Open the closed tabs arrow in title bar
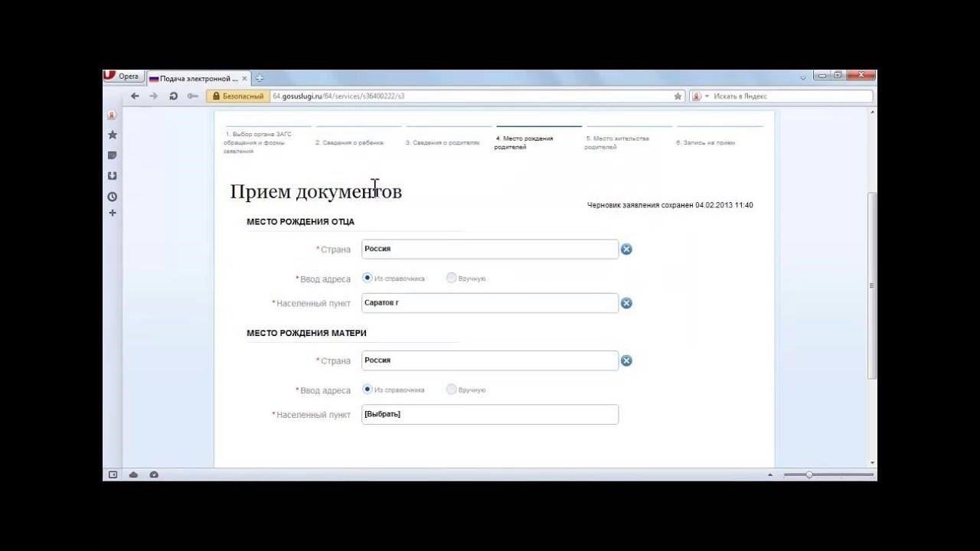 [x=802, y=78]
